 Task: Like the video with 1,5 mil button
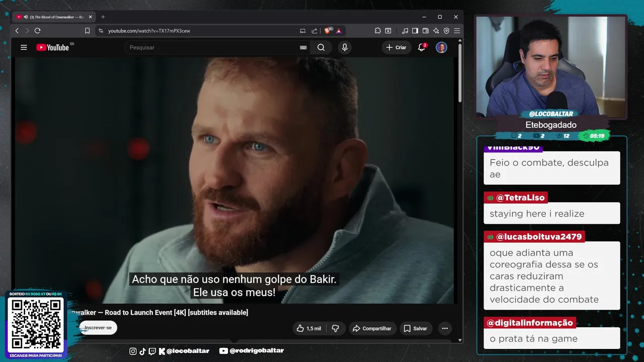tap(308, 328)
